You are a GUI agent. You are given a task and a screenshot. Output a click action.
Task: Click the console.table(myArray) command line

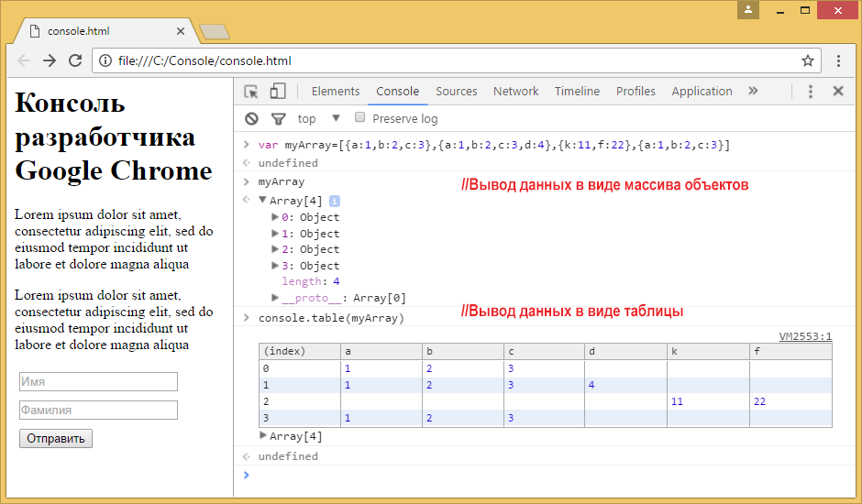331,318
